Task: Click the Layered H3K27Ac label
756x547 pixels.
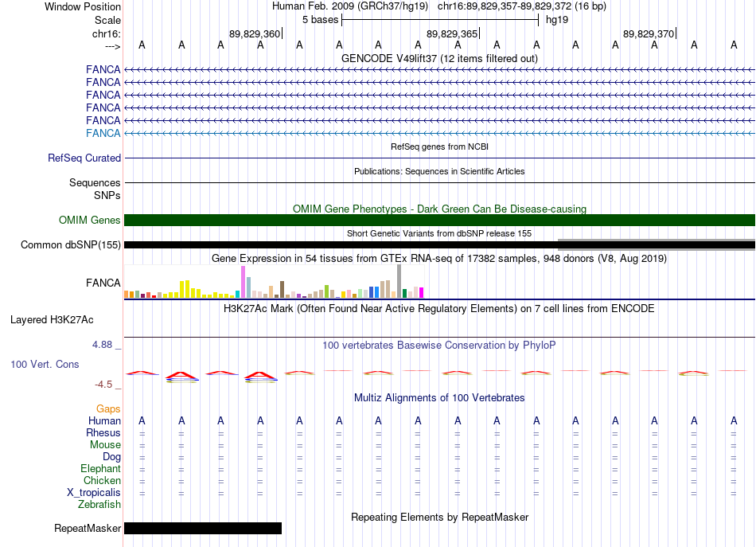Action: [52, 320]
